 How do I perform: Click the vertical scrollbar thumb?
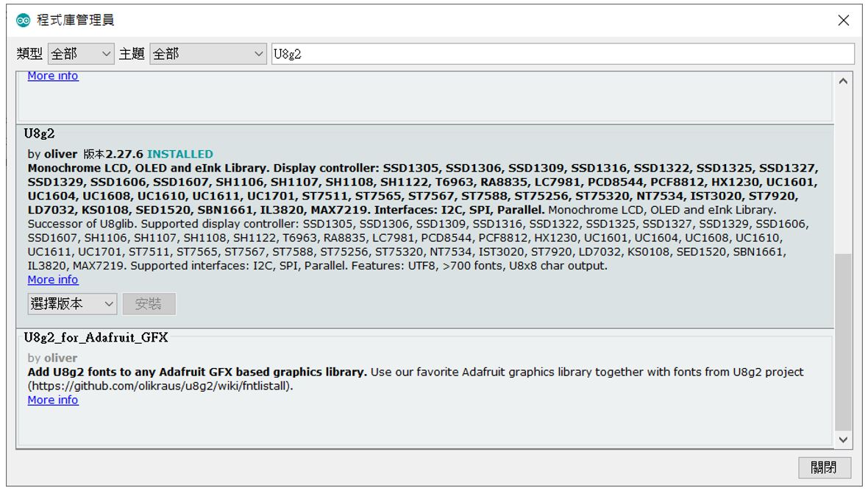(x=843, y=342)
